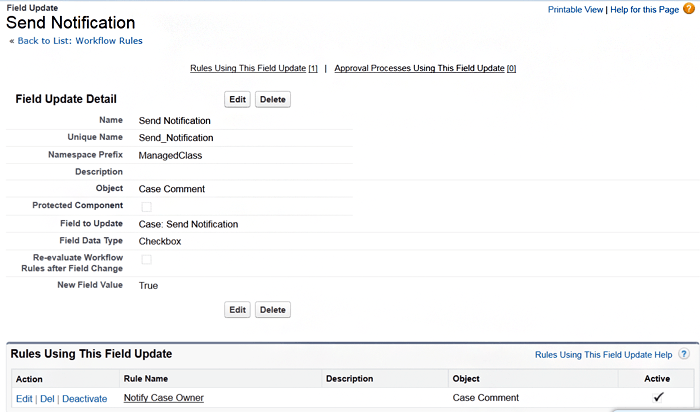700x412 pixels.
Task: Click the Rules Using This Field Update help icon
Action: (684, 354)
